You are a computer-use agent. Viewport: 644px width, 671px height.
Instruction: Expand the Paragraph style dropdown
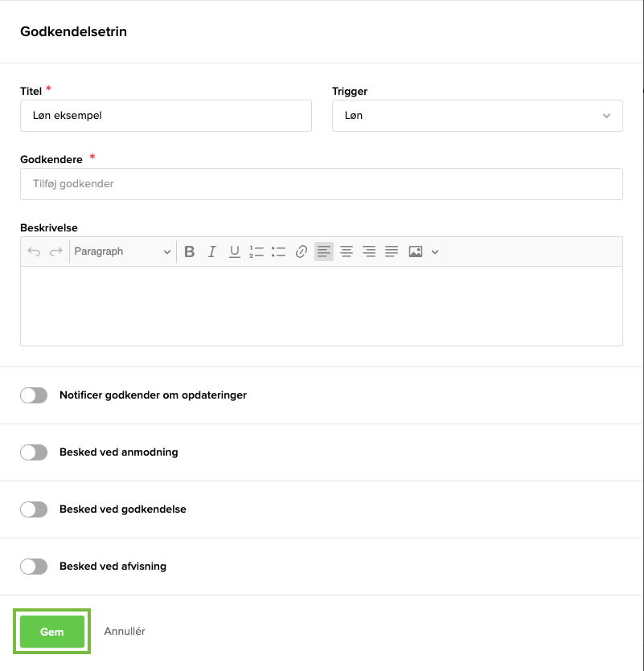(122, 252)
